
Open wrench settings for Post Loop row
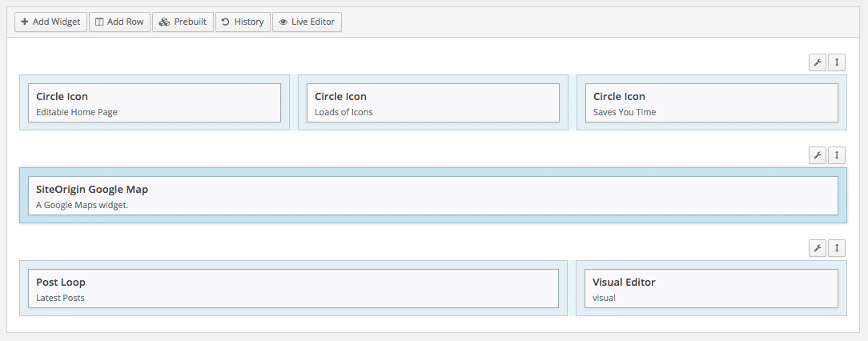coord(818,248)
